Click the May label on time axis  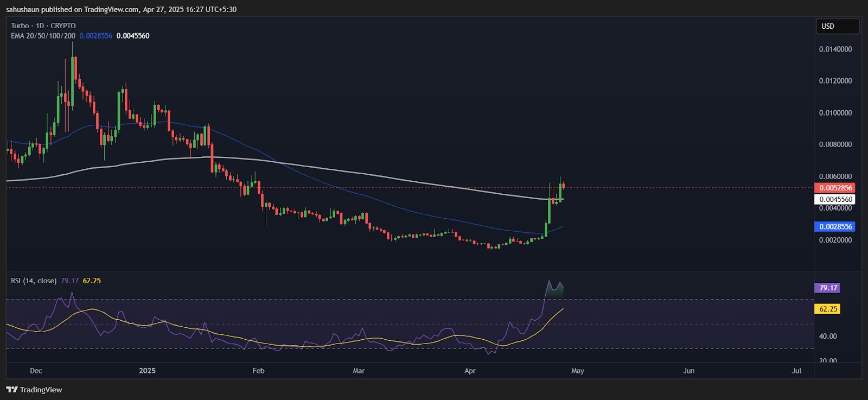click(578, 371)
